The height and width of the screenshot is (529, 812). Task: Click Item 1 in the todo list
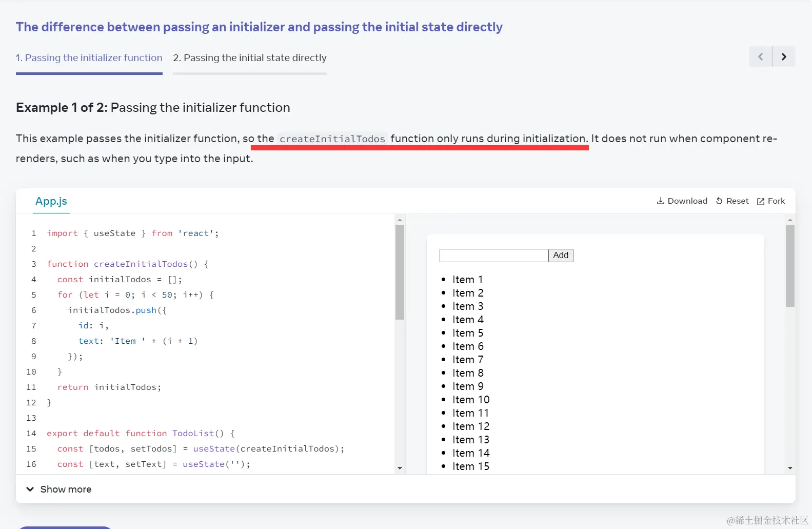(x=467, y=280)
